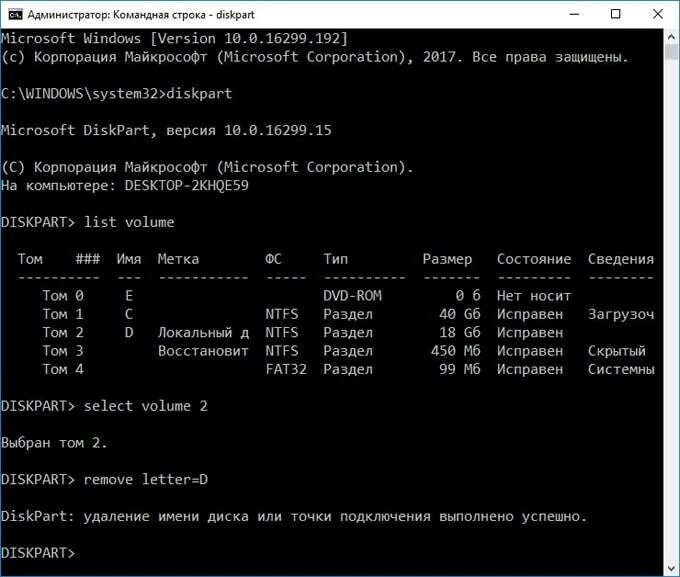Image resolution: width=680 pixels, height=577 pixels.
Task: Click the 'C:\WINDOWS\system32>diskpart' line
Action: pos(117,93)
